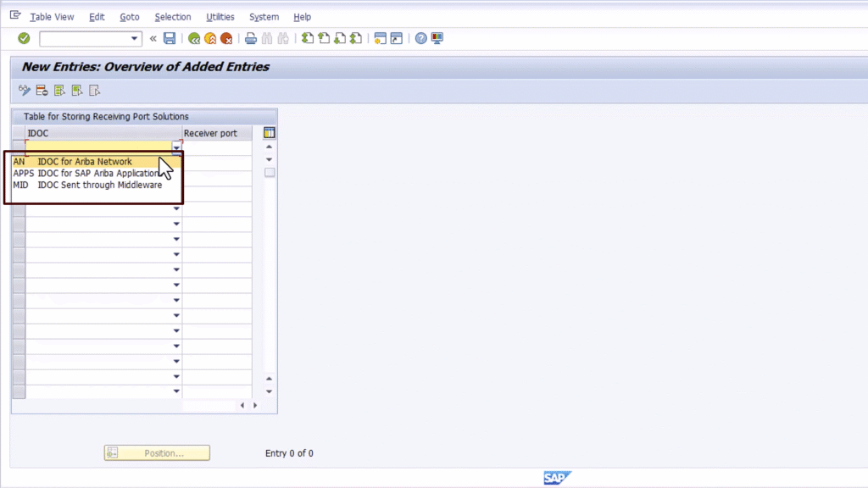Open Help via the question mark icon
The image size is (868, 488).
point(420,38)
